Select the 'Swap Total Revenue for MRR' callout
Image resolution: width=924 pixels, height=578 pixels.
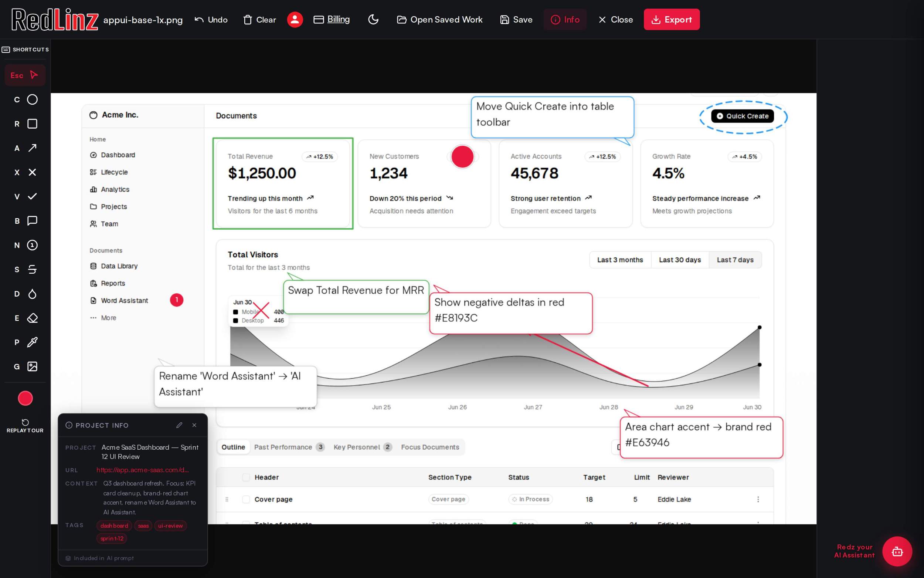pyautogui.click(x=356, y=297)
